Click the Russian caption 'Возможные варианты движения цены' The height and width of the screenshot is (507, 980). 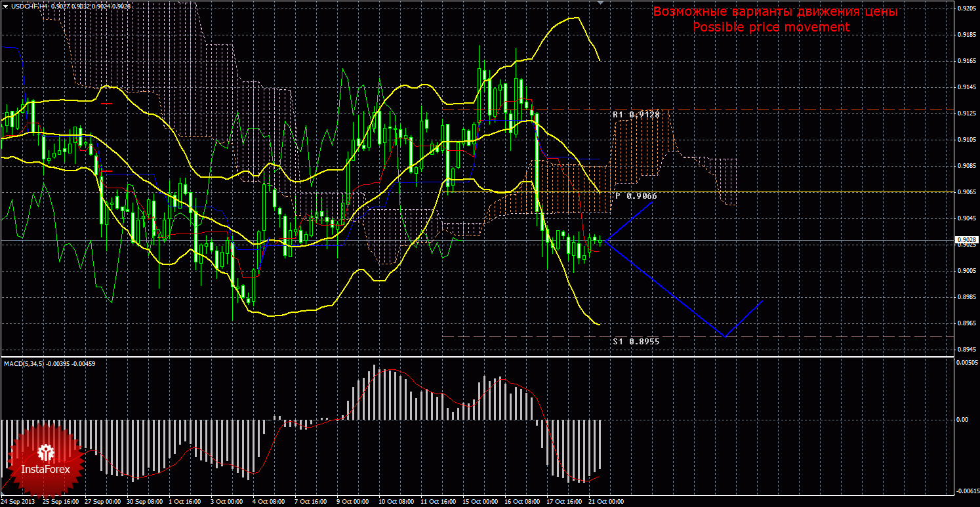click(x=775, y=12)
